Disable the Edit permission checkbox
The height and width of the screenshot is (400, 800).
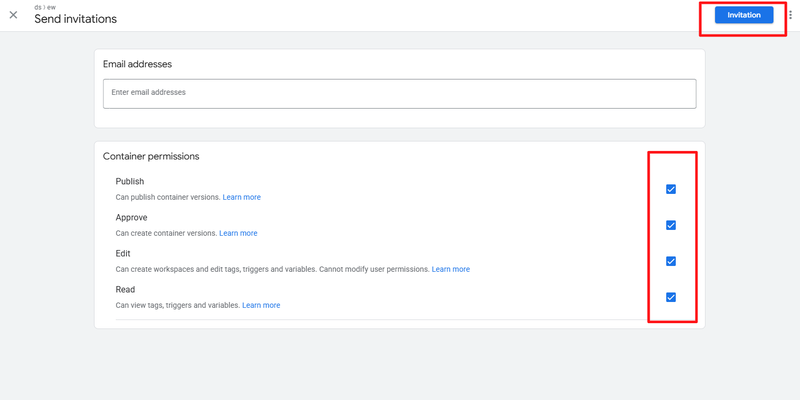point(671,261)
